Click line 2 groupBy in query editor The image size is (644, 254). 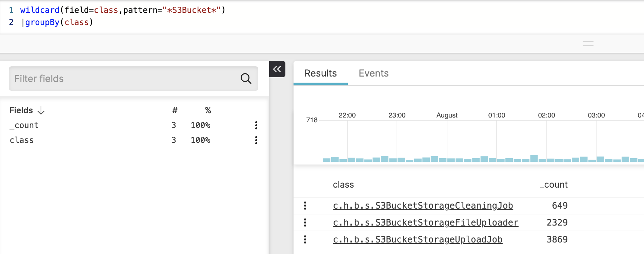point(42,22)
